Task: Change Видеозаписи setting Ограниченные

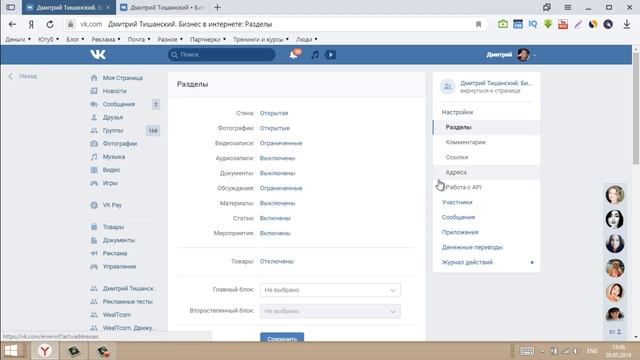Action: click(281, 143)
